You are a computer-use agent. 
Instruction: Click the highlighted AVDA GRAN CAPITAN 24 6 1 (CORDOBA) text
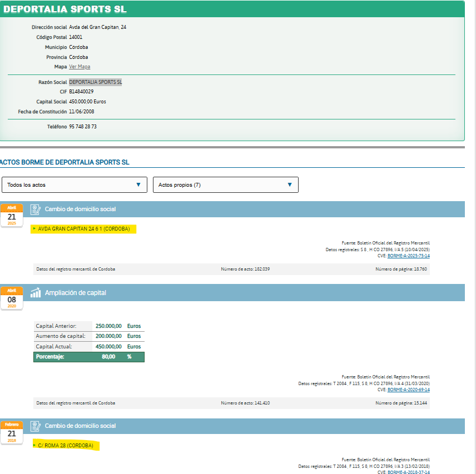pos(83,229)
